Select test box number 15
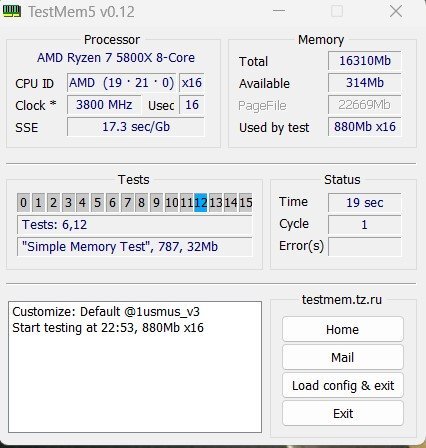This screenshot has width=426, height=448. pos(246,202)
